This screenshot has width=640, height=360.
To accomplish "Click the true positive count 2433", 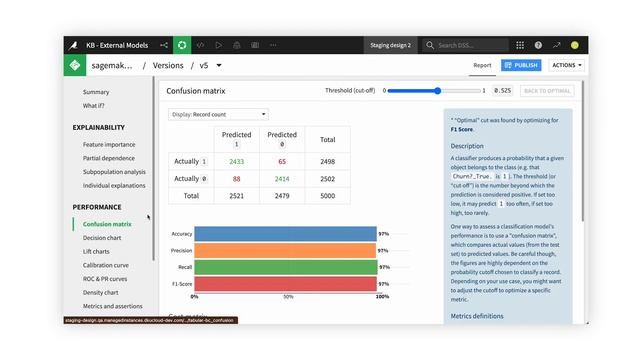I will point(236,162).
